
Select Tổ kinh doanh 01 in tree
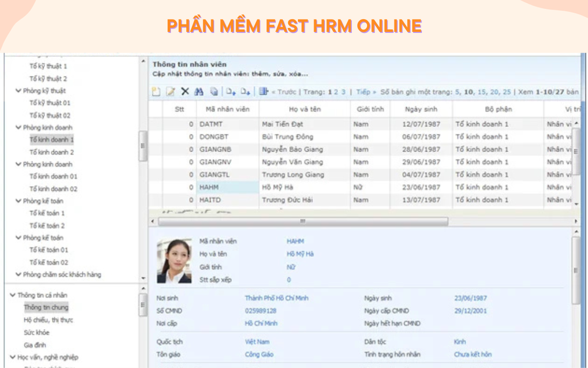coord(53,176)
